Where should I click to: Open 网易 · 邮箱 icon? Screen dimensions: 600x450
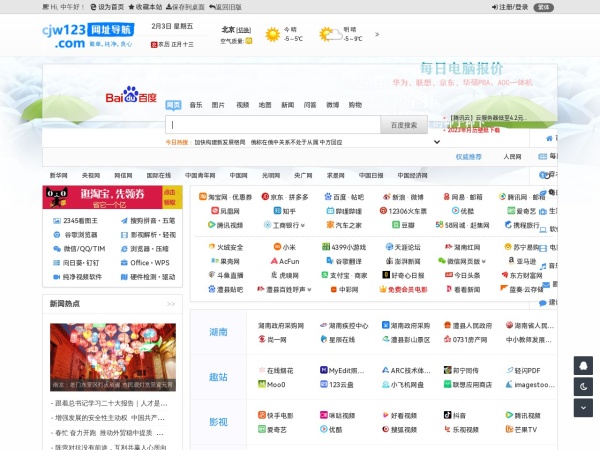coord(446,197)
